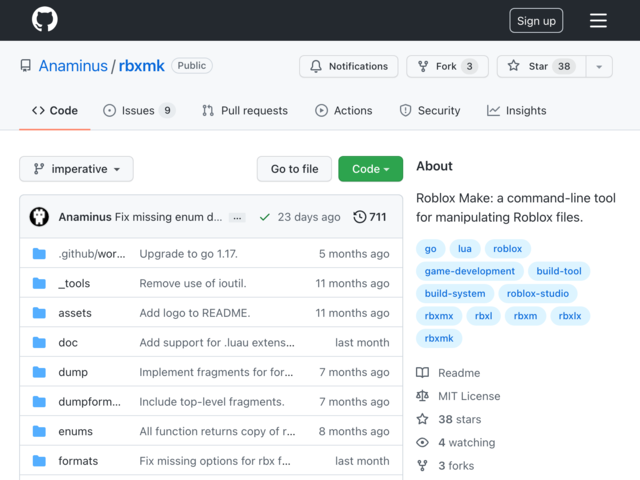The image size is (640, 480).
Task: Select the 'rbxlx' topic tag
Action: 570,316
